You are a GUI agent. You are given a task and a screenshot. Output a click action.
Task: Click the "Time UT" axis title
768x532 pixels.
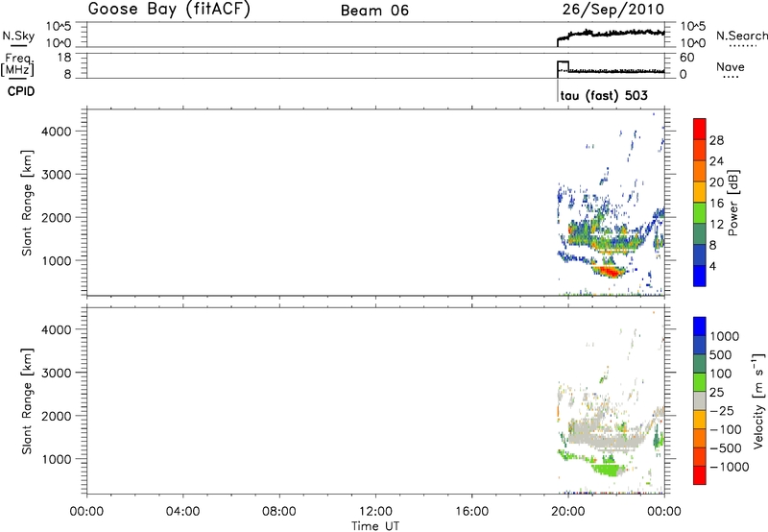click(375, 526)
